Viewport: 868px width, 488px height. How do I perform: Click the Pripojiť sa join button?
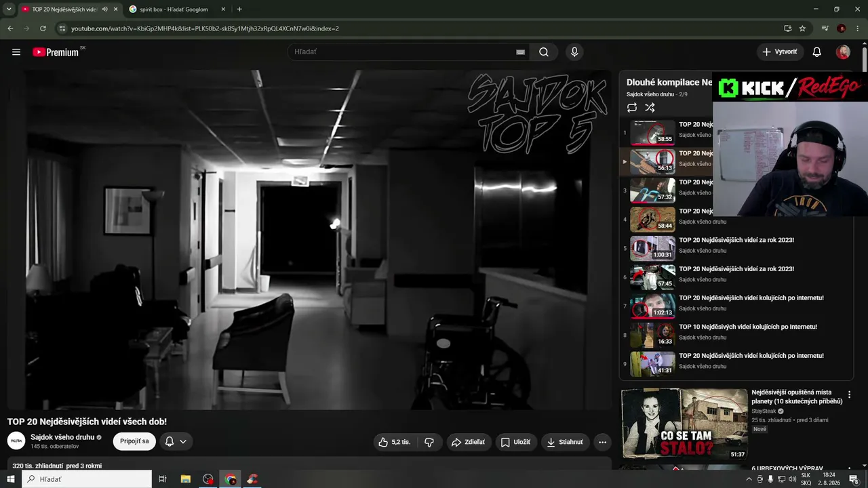point(134,441)
